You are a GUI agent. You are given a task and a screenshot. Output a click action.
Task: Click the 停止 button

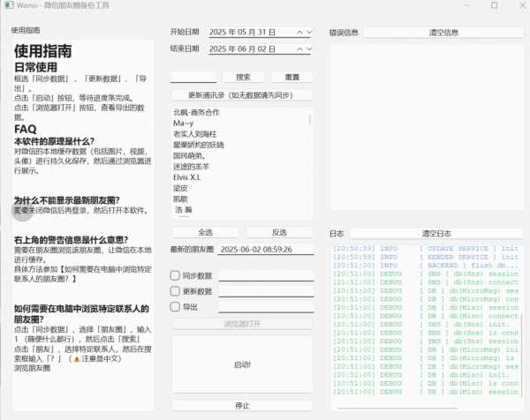point(242,406)
